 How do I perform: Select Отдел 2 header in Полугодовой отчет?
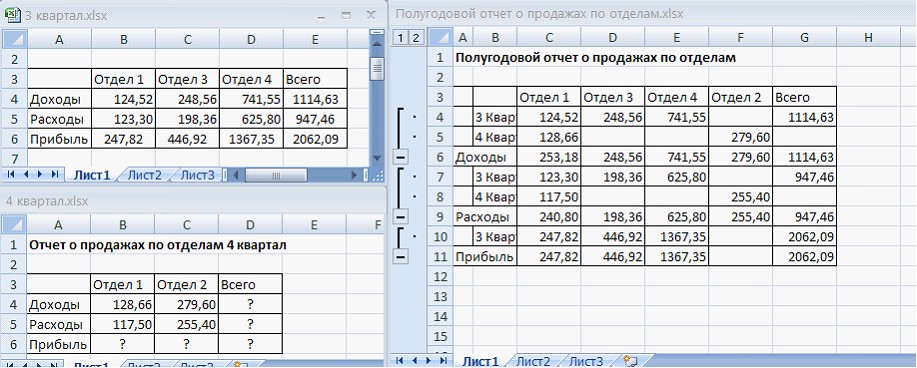coord(740,97)
